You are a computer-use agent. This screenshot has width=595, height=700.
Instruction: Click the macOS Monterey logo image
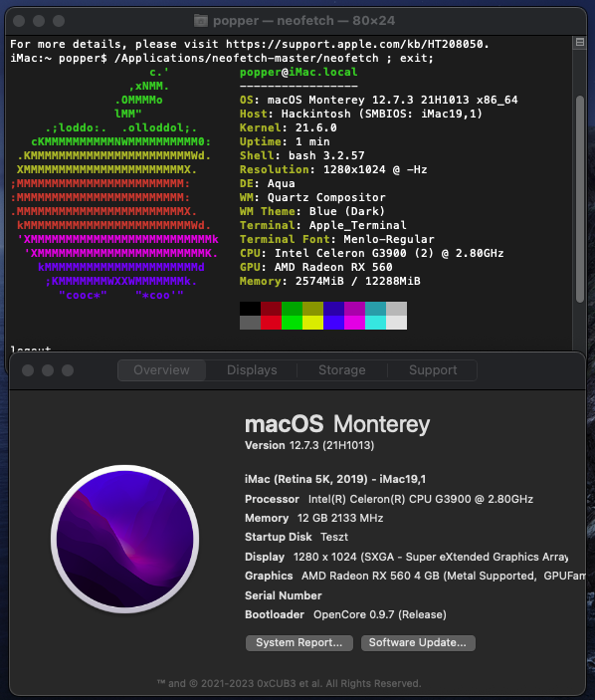[x=125, y=539]
